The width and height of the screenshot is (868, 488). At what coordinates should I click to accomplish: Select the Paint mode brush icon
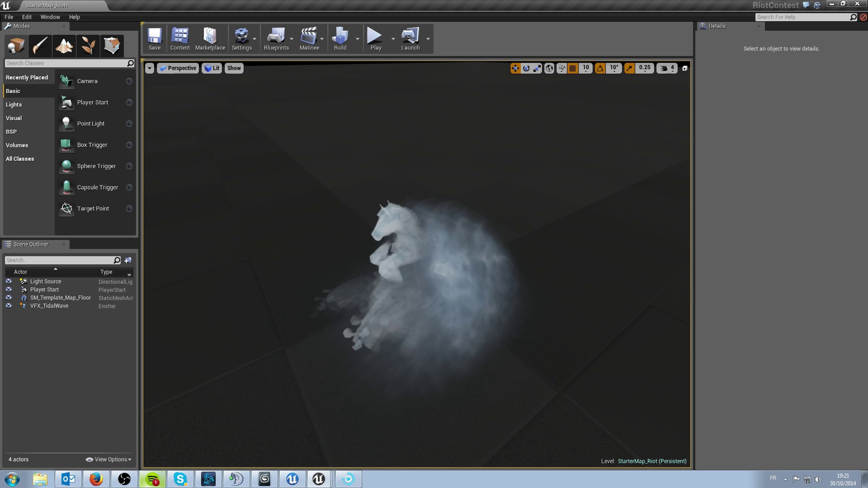coord(40,46)
